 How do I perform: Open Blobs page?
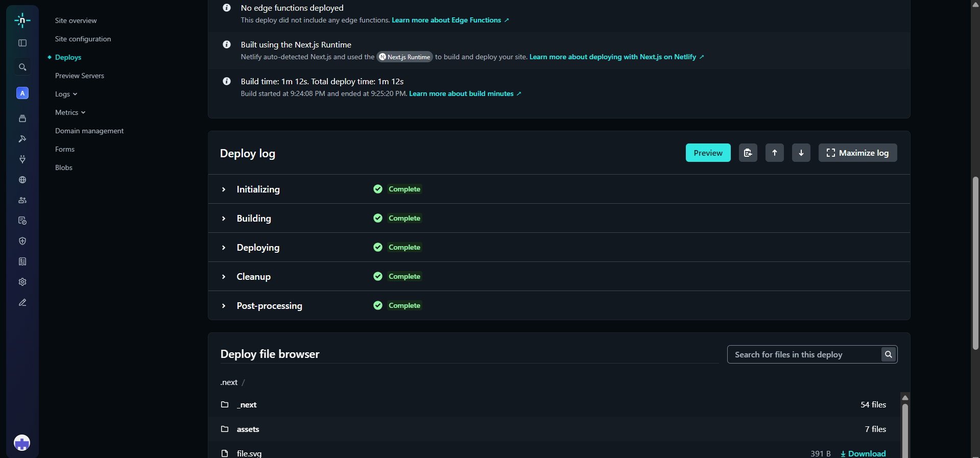coord(64,167)
